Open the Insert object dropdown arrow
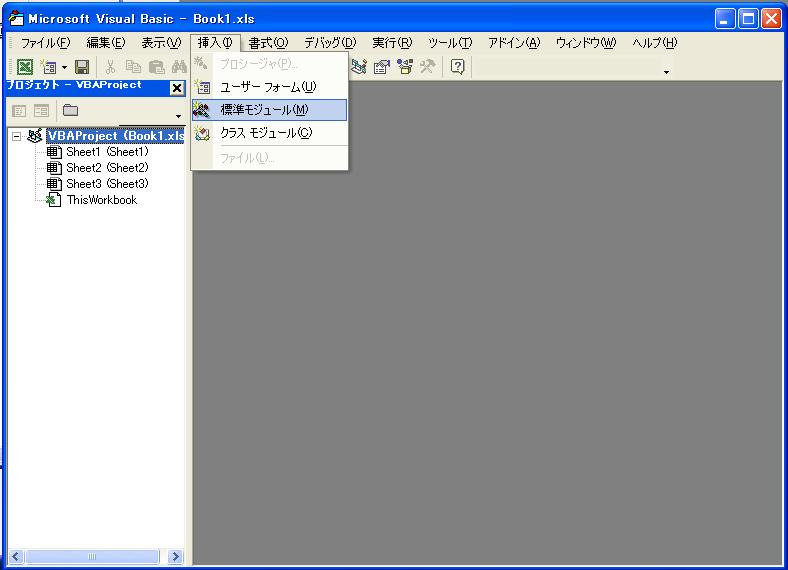 [x=64, y=67]
